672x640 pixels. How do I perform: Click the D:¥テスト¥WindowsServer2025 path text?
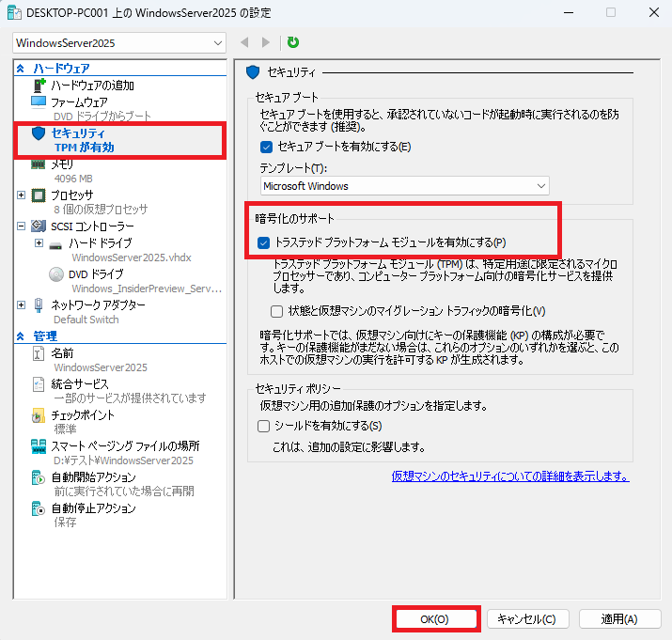point(123,460)
